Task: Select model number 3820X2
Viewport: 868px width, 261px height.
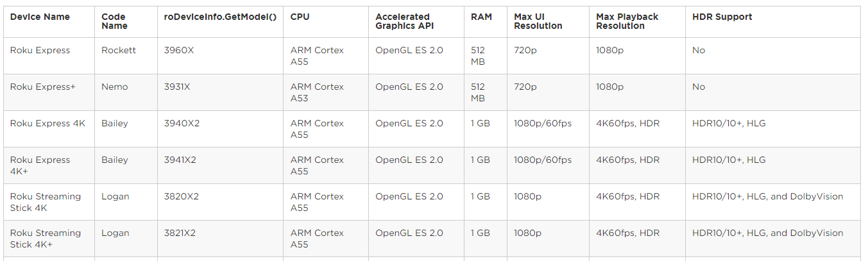Action: [x=182, y=196]
